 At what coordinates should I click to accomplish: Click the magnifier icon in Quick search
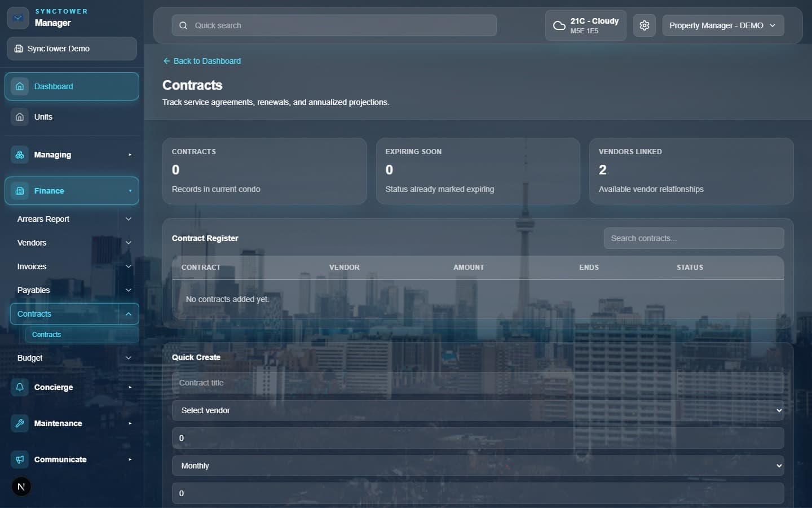183,25
